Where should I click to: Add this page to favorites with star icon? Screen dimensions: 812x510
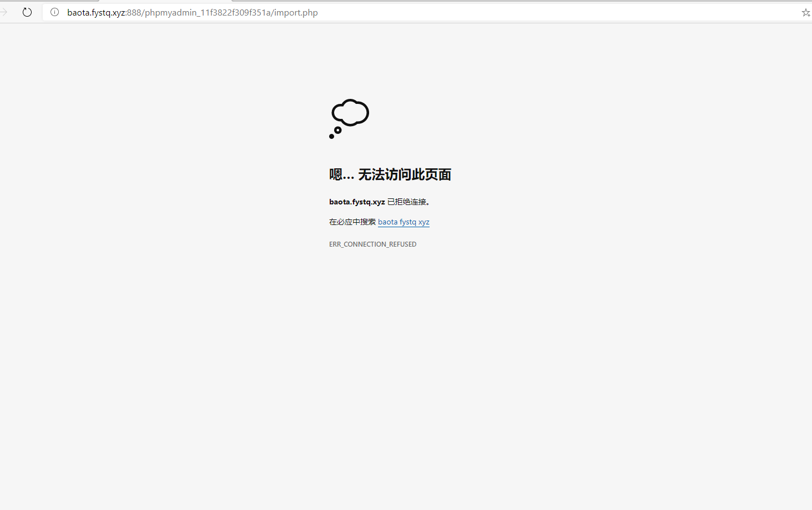click(x=806, y=12)
